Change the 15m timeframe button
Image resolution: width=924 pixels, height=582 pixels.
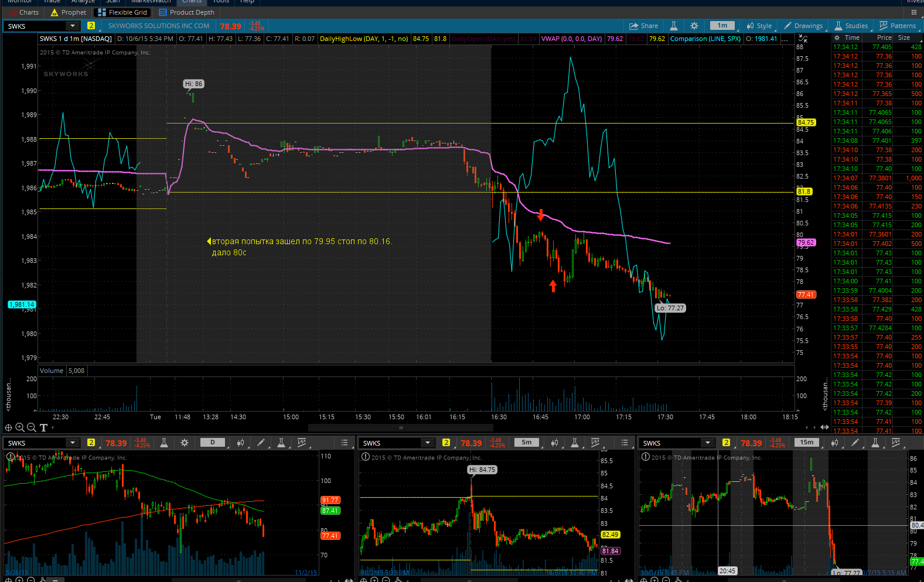coord(807,443)
